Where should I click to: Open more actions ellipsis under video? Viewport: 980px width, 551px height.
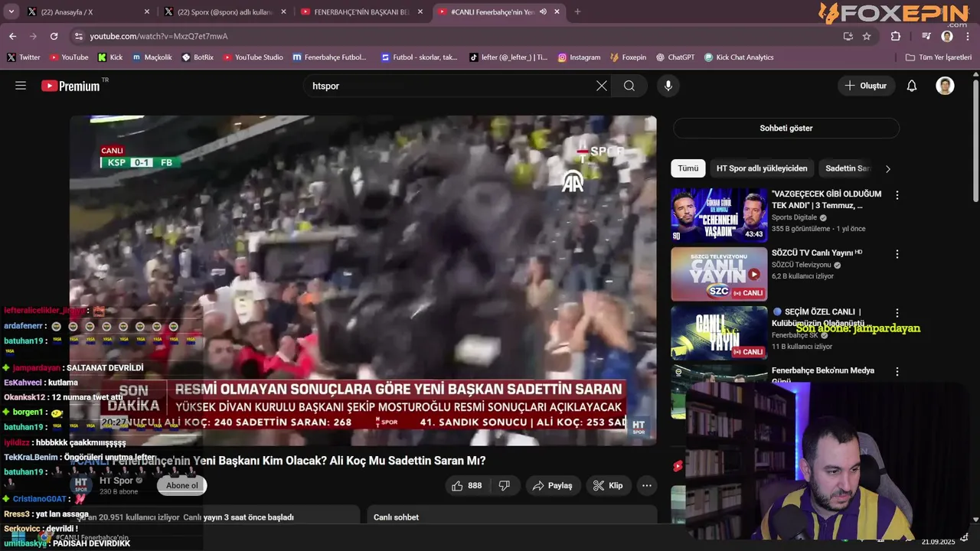coord(647,485)
